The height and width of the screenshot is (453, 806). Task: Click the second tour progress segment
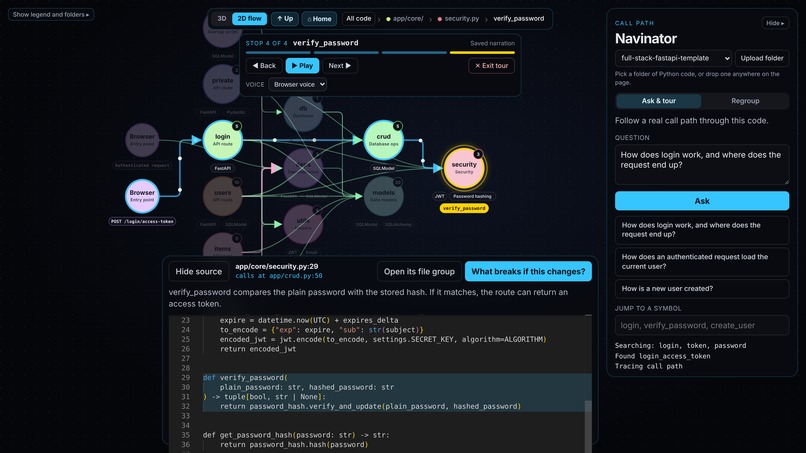pos(346,52)
